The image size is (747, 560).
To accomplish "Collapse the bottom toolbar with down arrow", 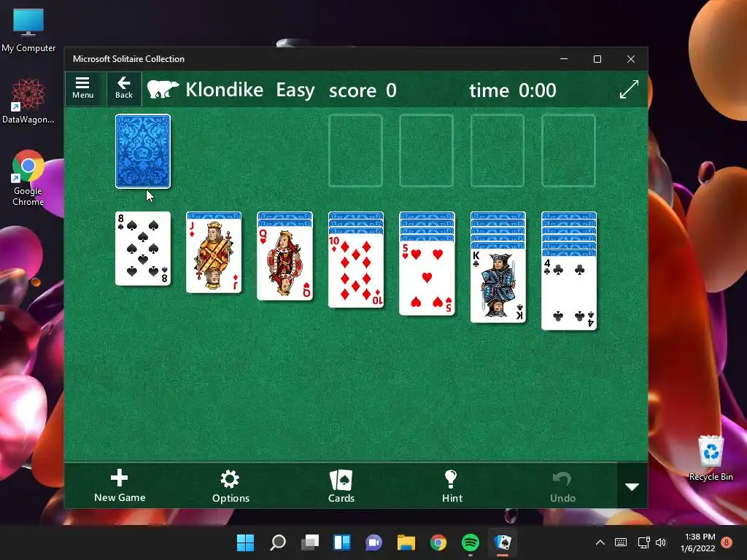I will pyautogui.click(x=632, y=486).
